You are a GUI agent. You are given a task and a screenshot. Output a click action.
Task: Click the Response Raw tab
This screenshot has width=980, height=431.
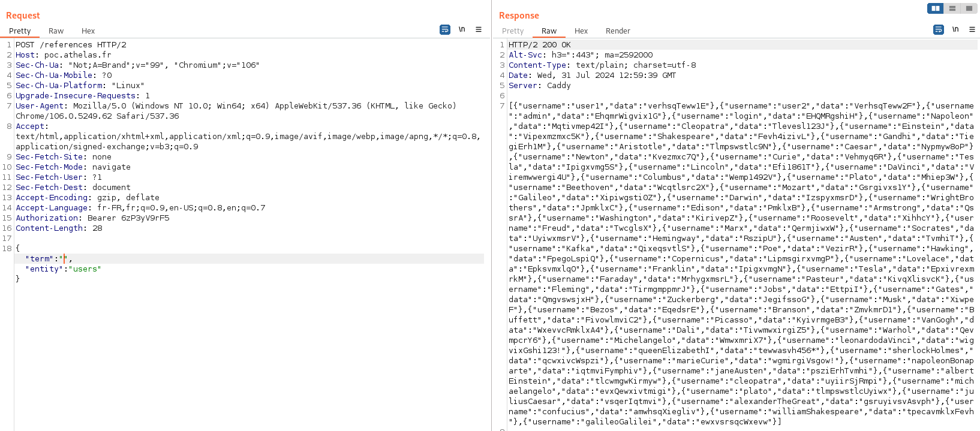[549, 31]
